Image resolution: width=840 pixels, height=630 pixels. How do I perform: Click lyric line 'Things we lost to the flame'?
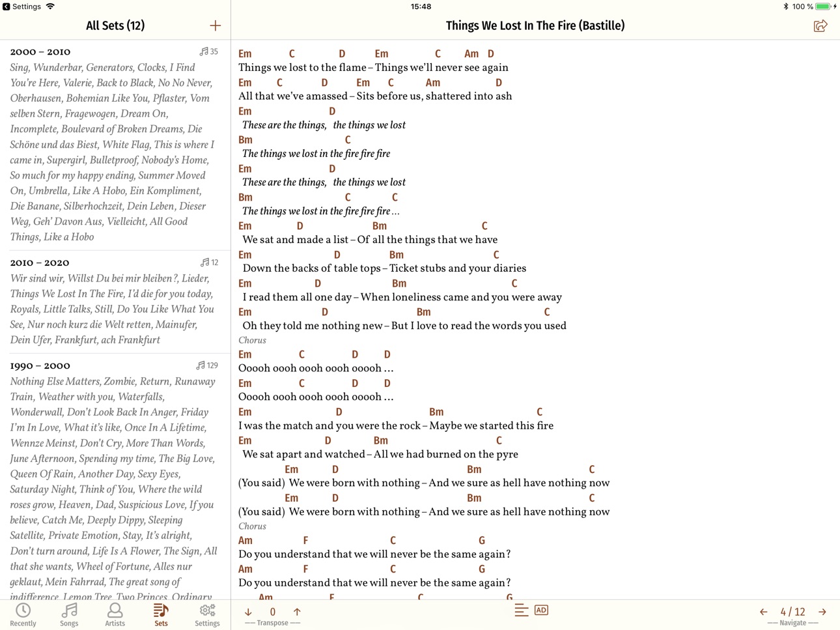pyautogui.click(x=303, y=67)
